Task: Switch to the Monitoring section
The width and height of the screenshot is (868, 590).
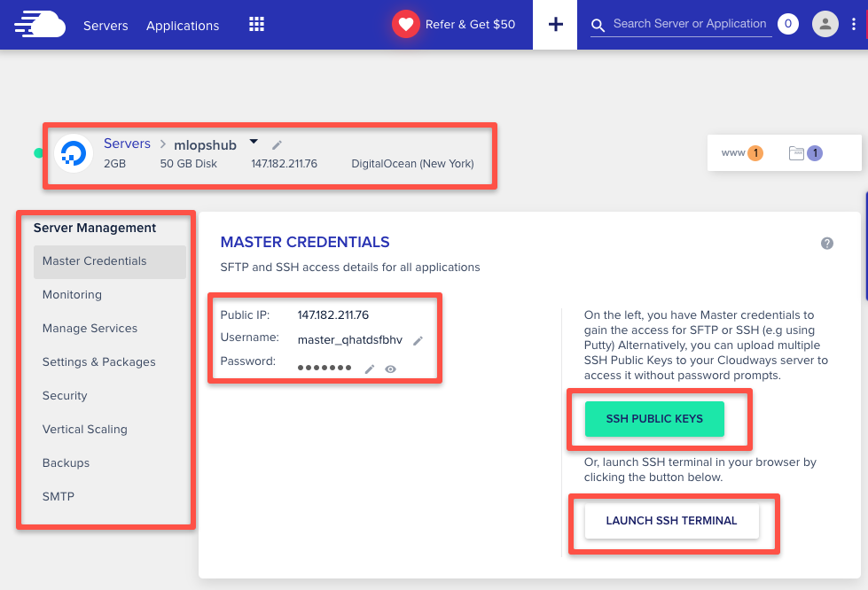Action: 72,294
